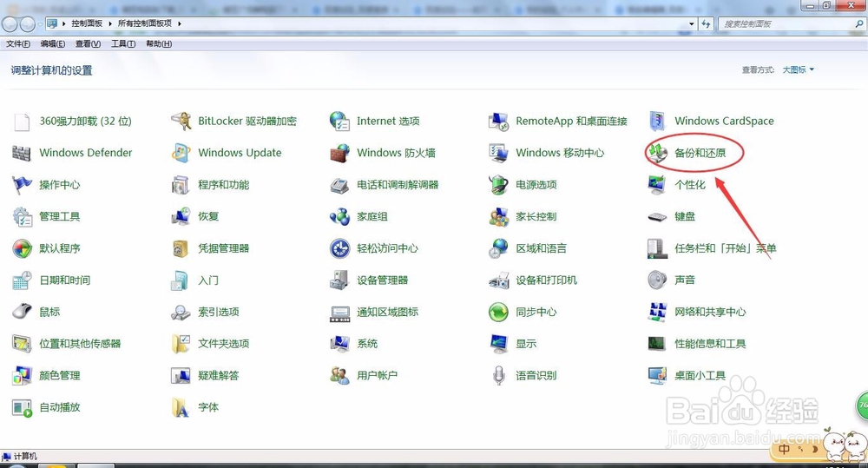868x468 pixels.
Task: Open 个性化 icon
Action: click(657, 185)
